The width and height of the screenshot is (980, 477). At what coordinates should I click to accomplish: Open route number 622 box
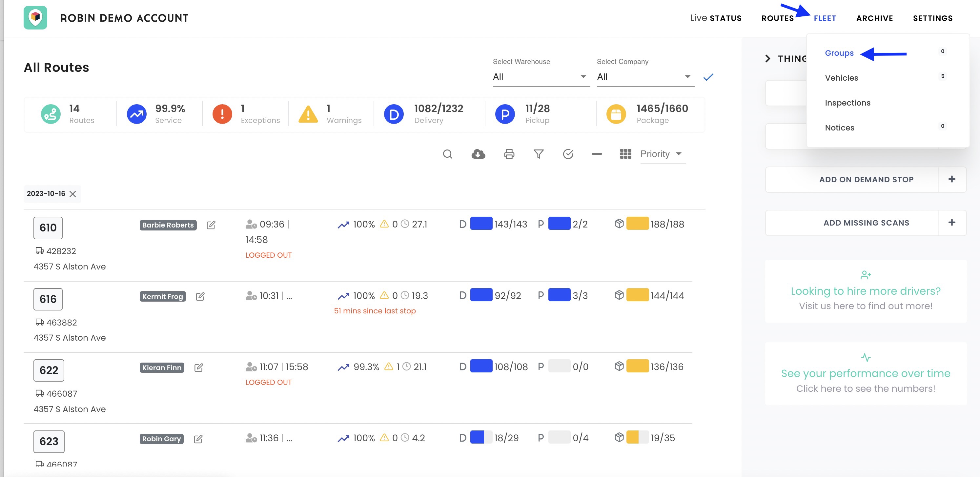(x=49, y=370)
